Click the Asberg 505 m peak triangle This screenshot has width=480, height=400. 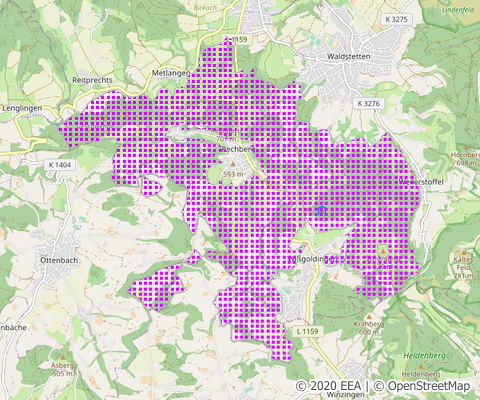pos(63,358)
